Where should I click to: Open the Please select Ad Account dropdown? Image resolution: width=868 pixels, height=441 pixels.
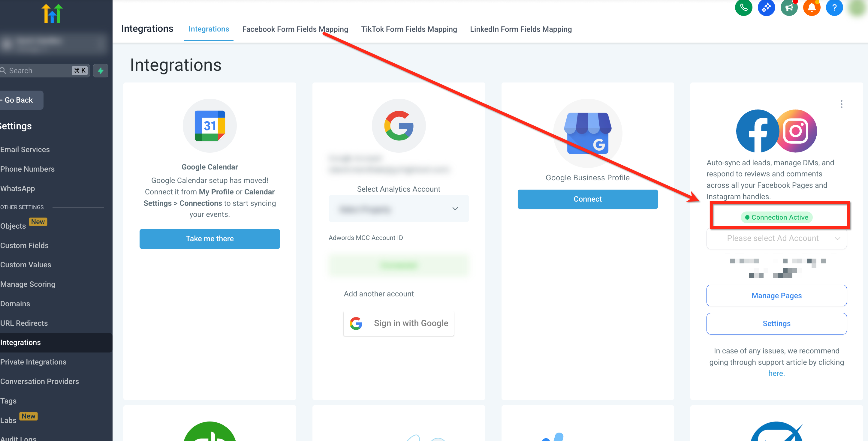click(776, 238)
